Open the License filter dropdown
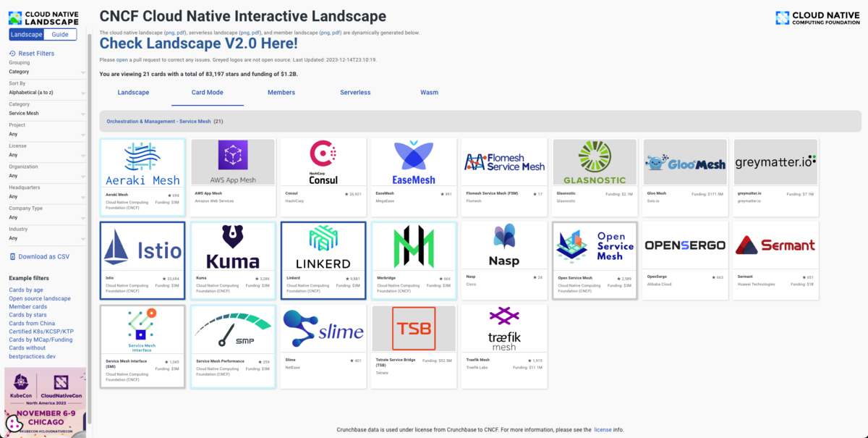The width and height of the screenshot is (868, 438). (47, 155)
